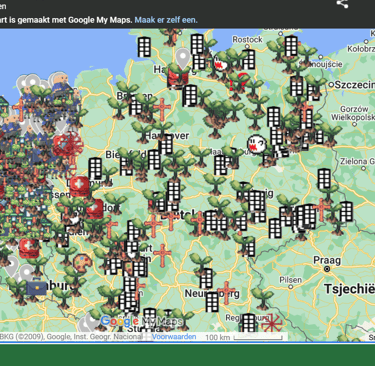Click the red spiked wheel marker near Regensburg
The height and width of the screenshot is (366, 375).
pos(272,322)
